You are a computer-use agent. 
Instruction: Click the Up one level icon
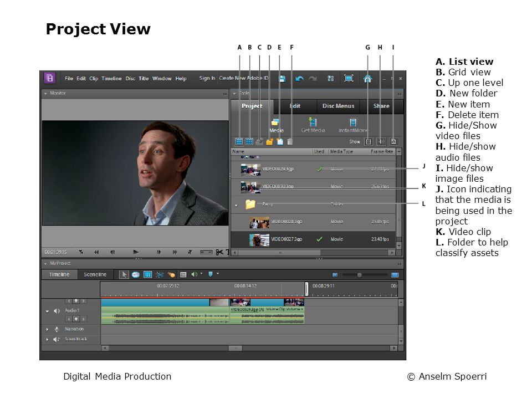click(259, 142)
